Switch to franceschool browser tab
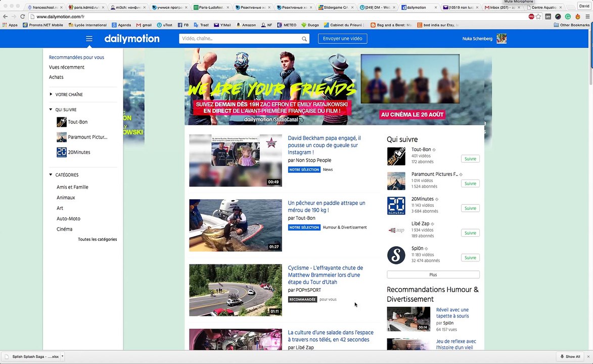This screenshot has width=593, height=364. (45, 7)
